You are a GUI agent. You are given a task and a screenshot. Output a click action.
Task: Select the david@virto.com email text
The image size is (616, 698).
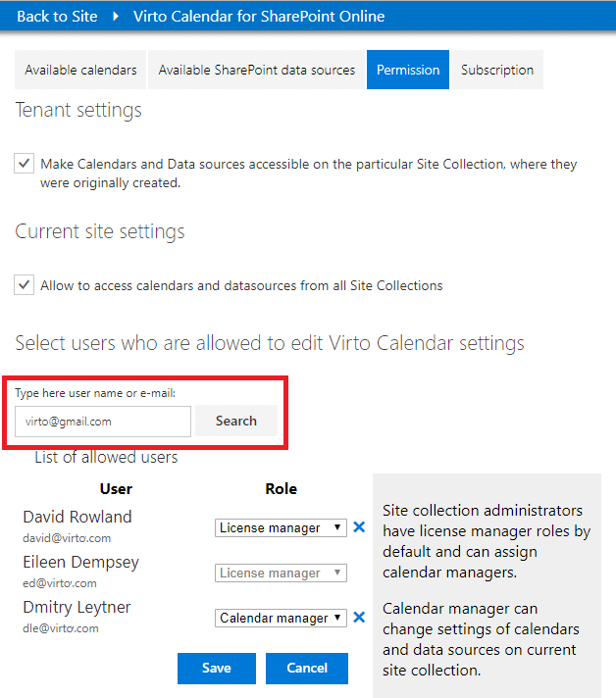(x=67, y=538)
